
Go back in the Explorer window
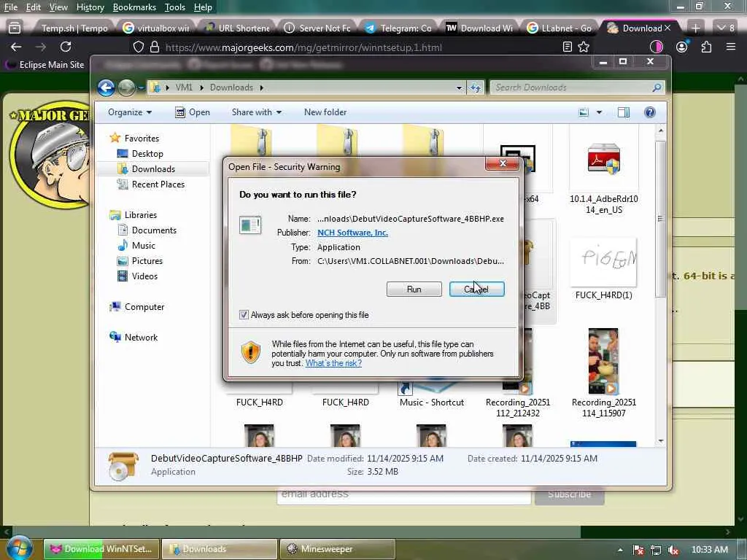click(x=107, y=87)
